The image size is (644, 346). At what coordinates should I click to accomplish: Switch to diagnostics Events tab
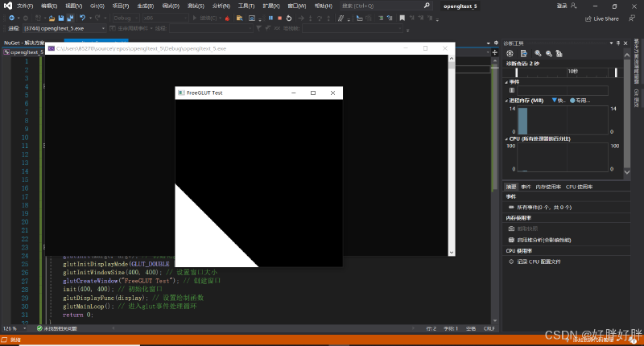(526, 187)
